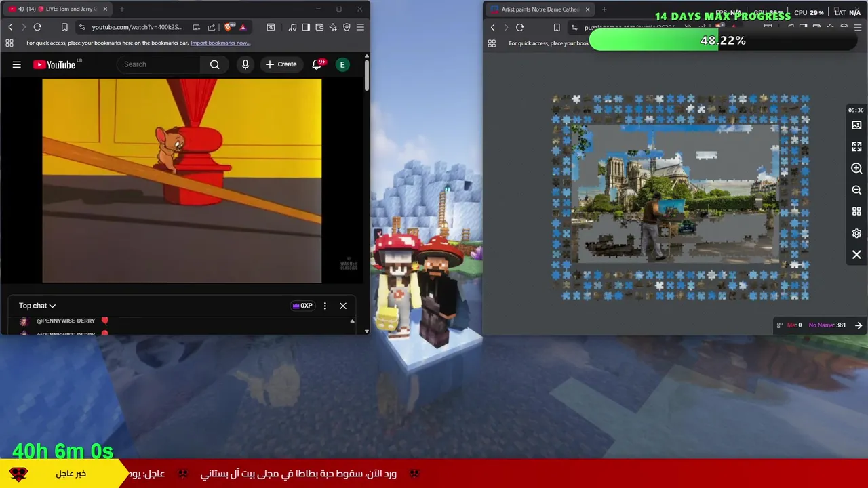The image size is (868, 488).
Task: Click the green 48.22% progress bar
Action: coord(723,41)
